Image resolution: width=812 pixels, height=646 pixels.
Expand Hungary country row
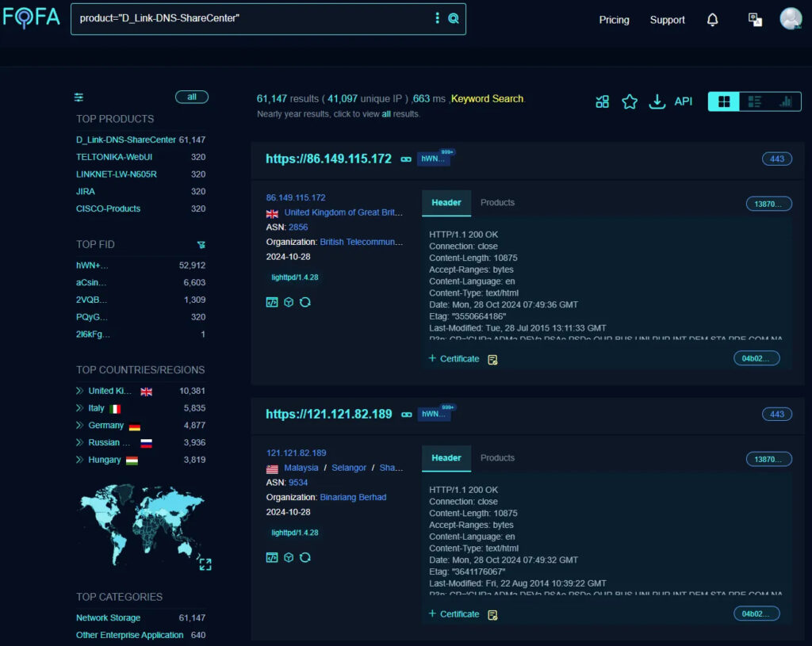80,460
